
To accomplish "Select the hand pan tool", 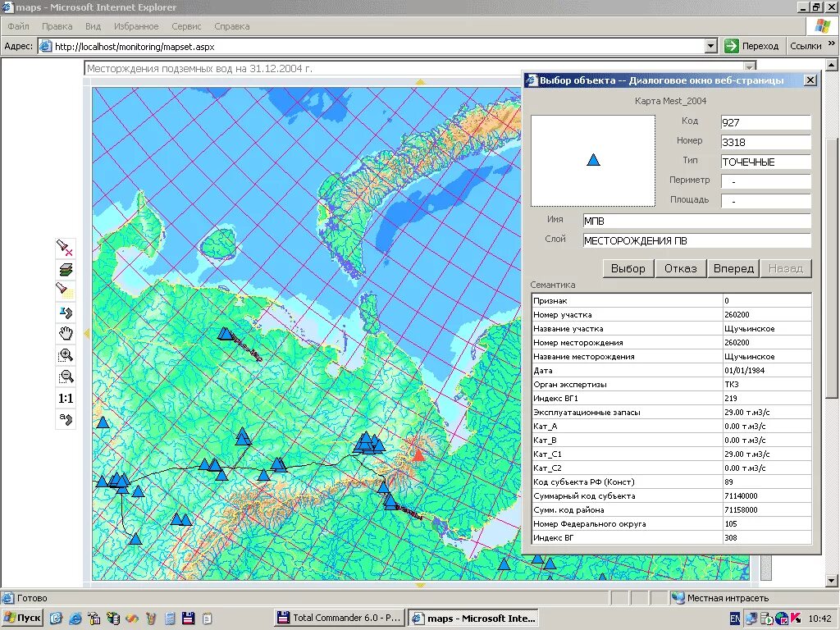I will coord(66,335).
